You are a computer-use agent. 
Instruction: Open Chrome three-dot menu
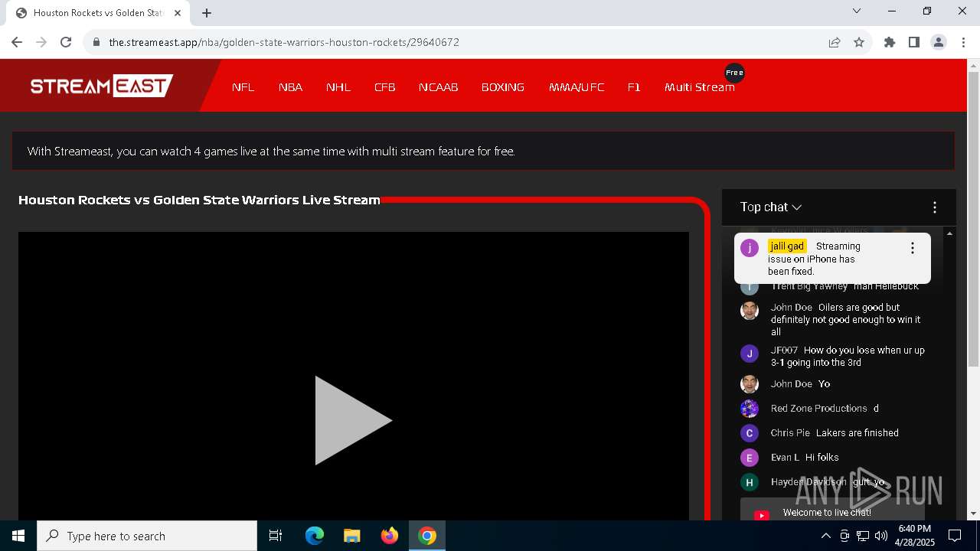963,42
